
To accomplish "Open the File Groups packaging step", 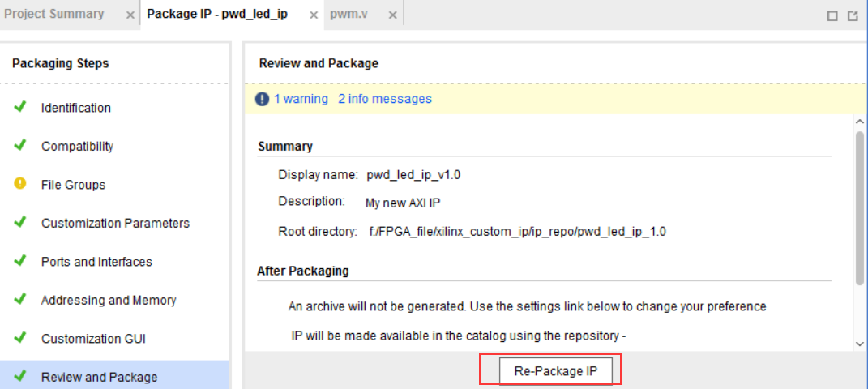I will pos(74,185).
